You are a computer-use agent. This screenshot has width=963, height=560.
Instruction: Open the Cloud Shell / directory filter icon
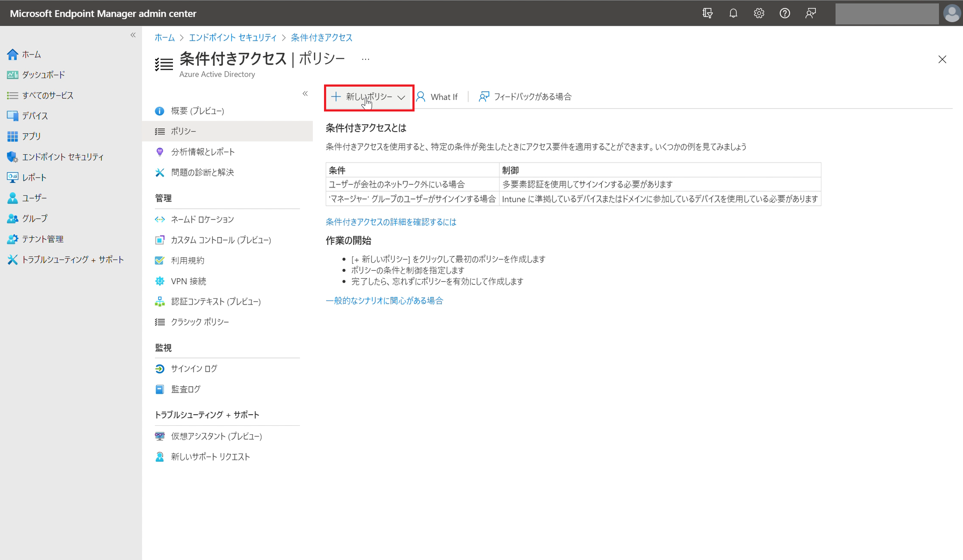[x=708, y=13]
